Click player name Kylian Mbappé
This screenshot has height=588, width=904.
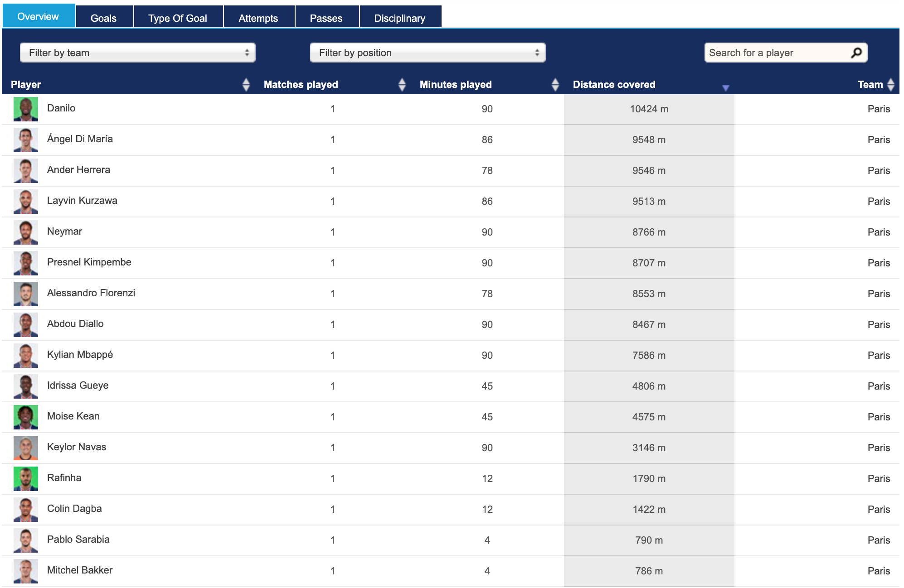coord(80,355)
